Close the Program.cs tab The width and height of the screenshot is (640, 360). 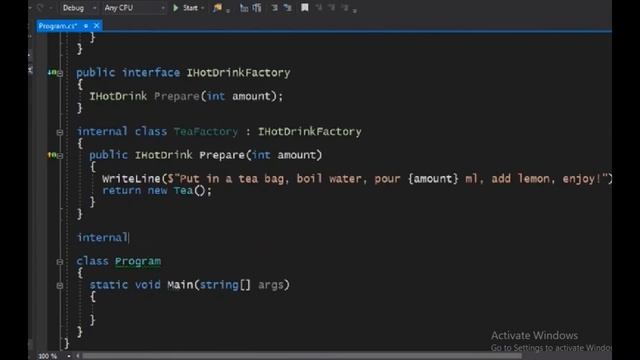96,26
